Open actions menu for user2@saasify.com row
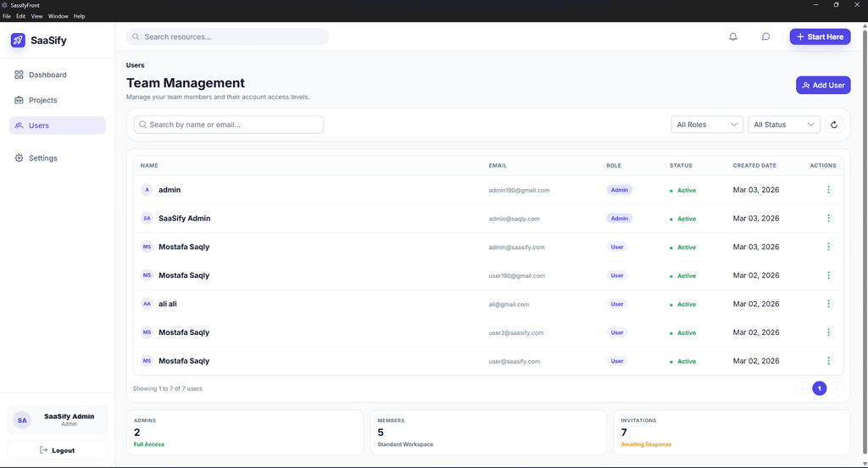The width and height of the screenshot is (868, 468). (828, 332)
